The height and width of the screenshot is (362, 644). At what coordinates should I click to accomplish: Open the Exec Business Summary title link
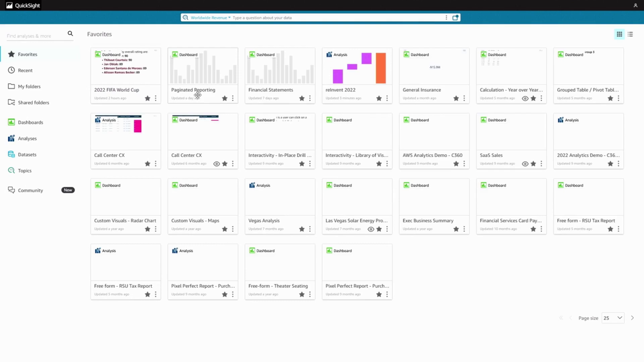click(428, 221)
